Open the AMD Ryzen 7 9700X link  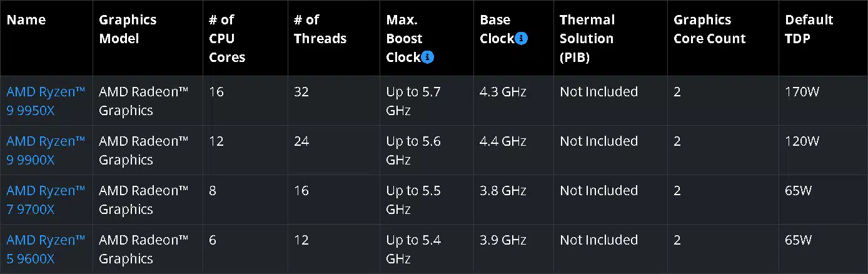(46, 200)
